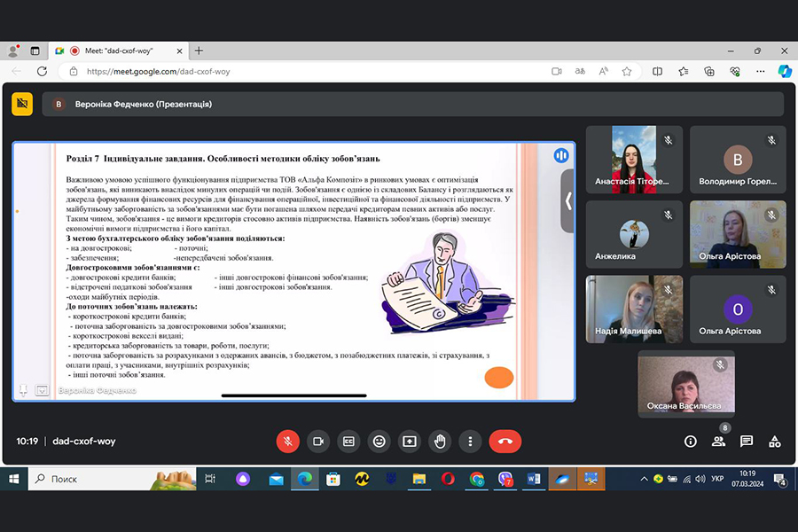
Task: Unmute the microphone in the call controls
Action: [287, 441]
